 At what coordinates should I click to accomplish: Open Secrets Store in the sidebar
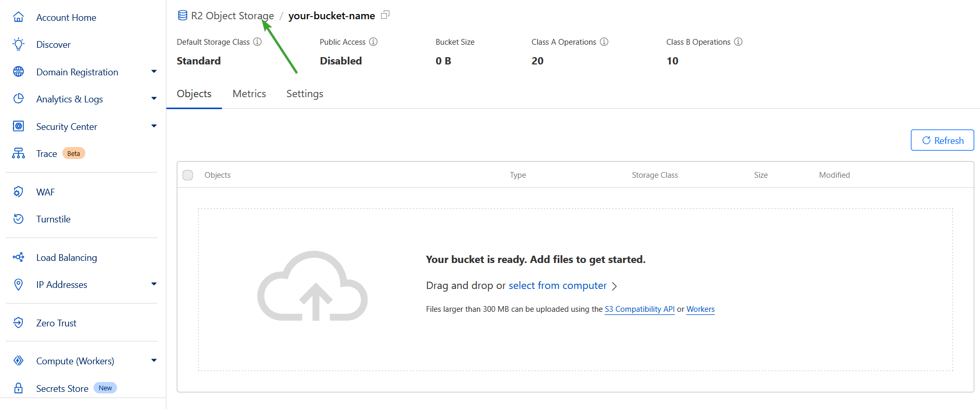pos(62,388)
